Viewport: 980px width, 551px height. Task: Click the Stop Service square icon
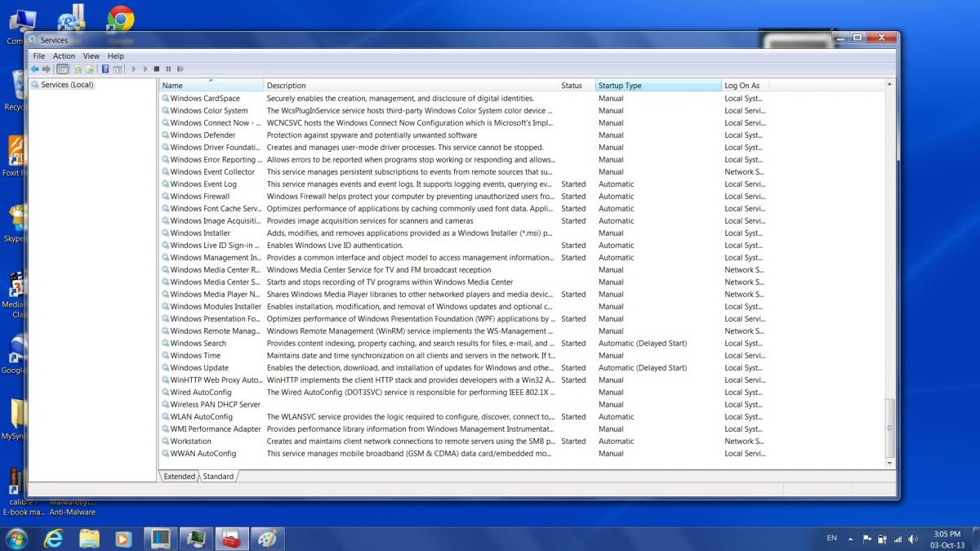[157, 69]
